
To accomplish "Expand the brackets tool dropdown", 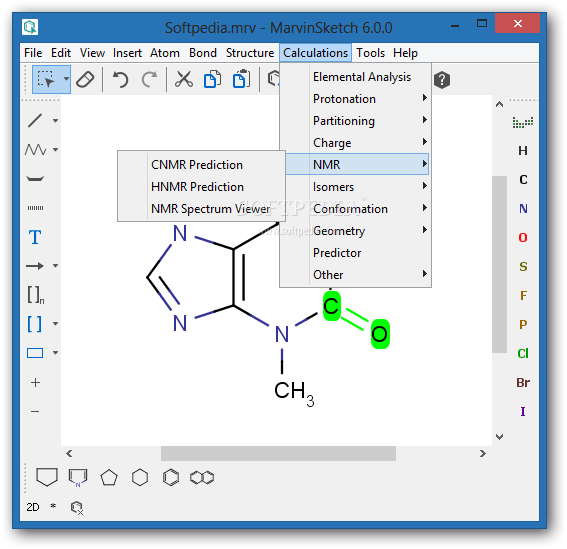I will pyautogui.click(x=55, y=323).
